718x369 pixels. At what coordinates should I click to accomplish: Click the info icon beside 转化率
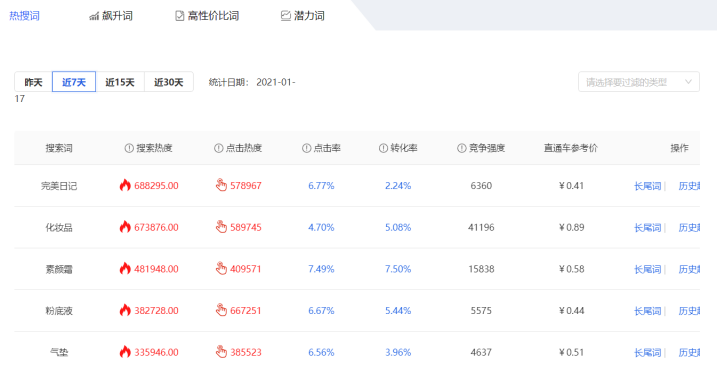(383, 148)
